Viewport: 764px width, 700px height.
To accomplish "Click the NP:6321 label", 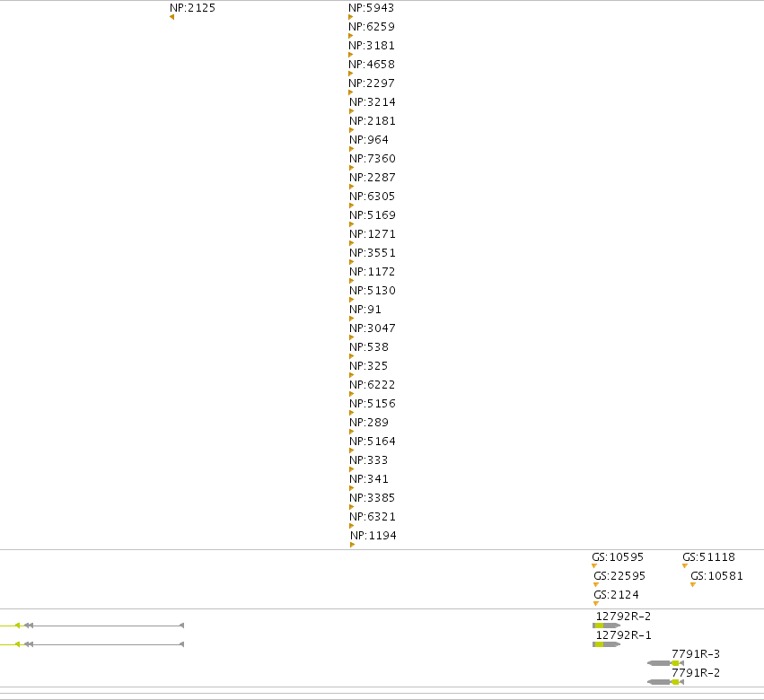I will coord(373,517).
